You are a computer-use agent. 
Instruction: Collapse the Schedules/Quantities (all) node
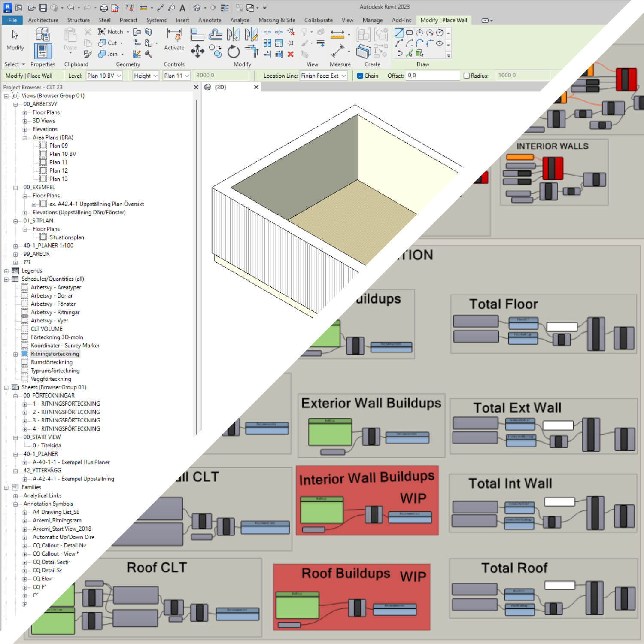click(x=6, y=279)
